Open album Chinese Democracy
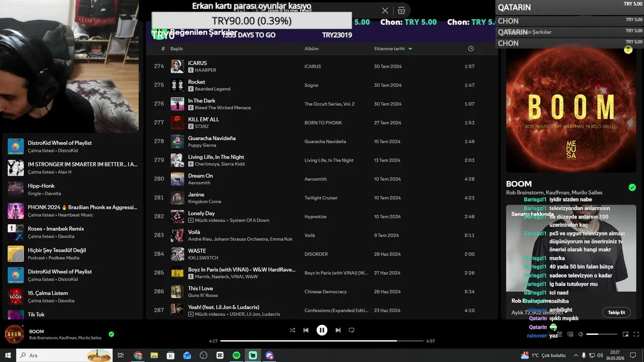This screenshot has height=362, width=644. coord(326,292)
